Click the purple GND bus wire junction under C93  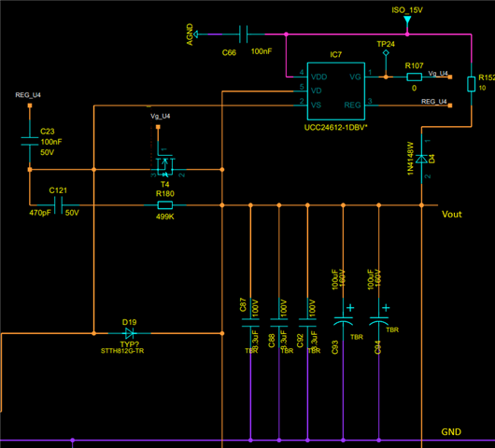pos(343,440)
